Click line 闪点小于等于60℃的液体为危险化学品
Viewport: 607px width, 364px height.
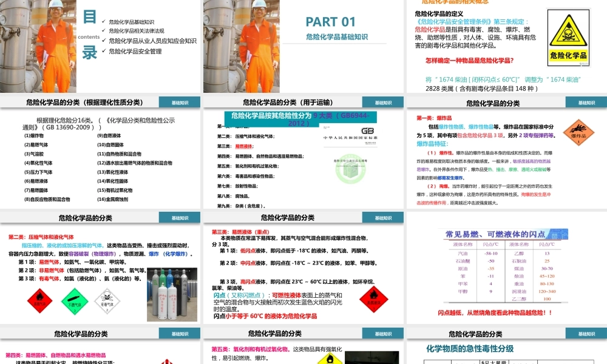(265, 316)
